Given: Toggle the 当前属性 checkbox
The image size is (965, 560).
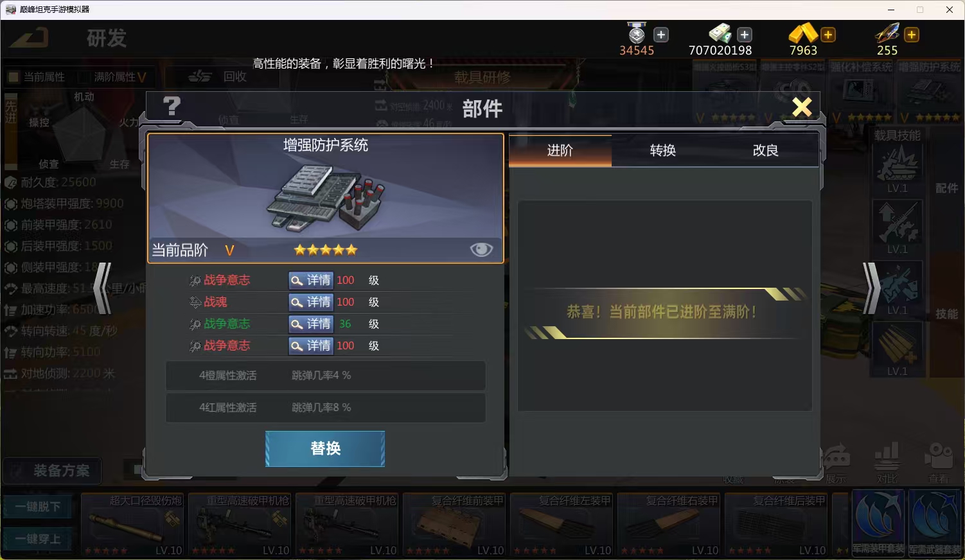Looking at the screenshot, I should tap(12, 77).
